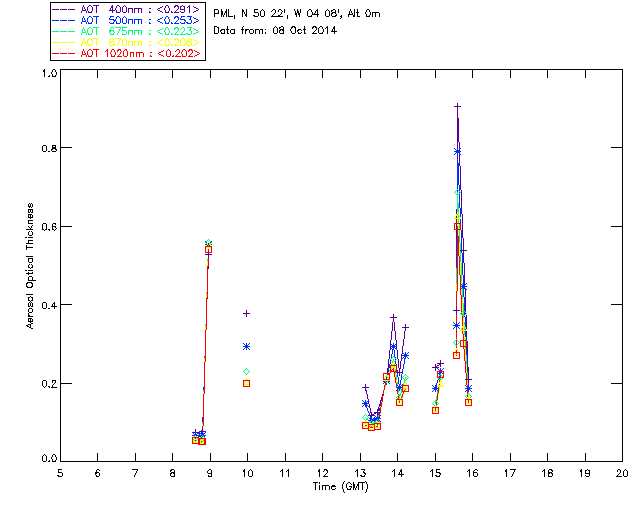Click the 1.0 y-axis tick label
Viewport: 640px width, 512px height.
point(49,73)
